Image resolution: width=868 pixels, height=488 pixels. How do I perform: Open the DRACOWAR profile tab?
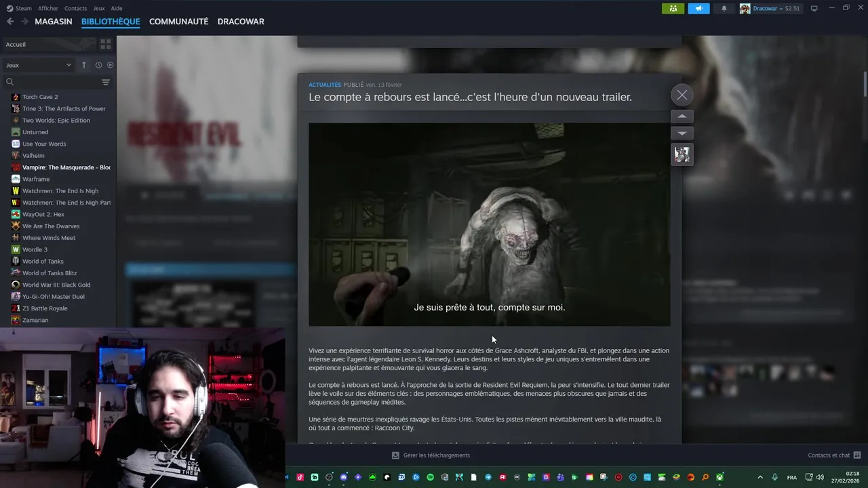coord(241,22)
